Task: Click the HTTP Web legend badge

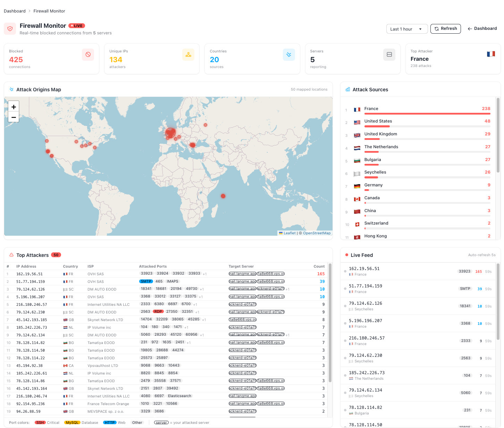Action: (x=110, y=422)
